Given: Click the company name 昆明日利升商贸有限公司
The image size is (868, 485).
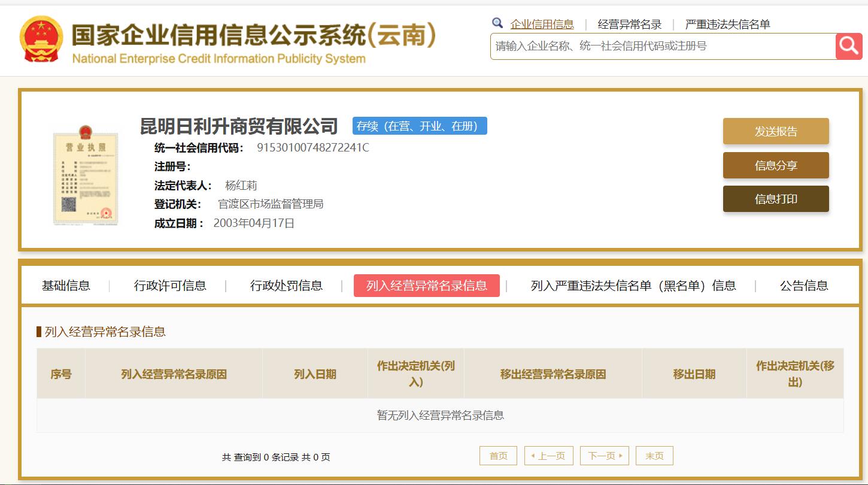Looking at the screenshot, I should click(239, 126).
